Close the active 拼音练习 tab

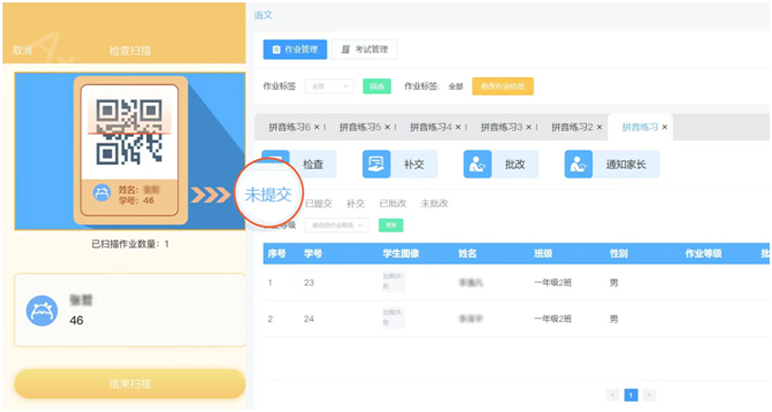pyautogui.click(x=665, y=127)
